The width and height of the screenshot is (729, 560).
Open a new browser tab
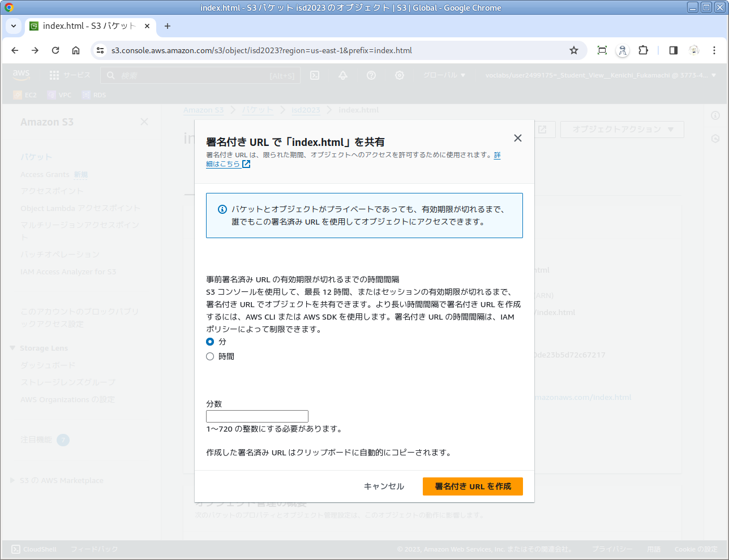pos(167,26)
